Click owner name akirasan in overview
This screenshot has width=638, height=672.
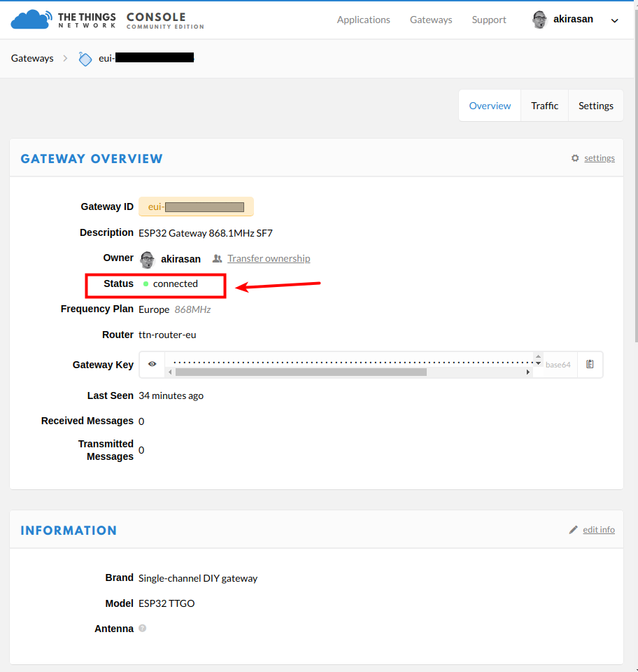pos(180,259)
